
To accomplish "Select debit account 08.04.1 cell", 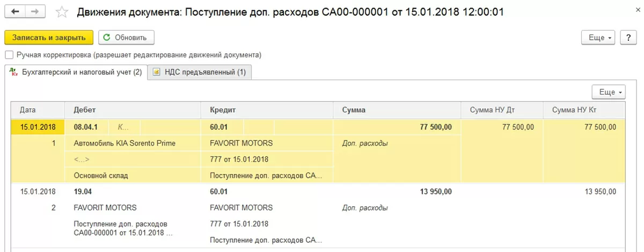I will (x=86, y=127).
